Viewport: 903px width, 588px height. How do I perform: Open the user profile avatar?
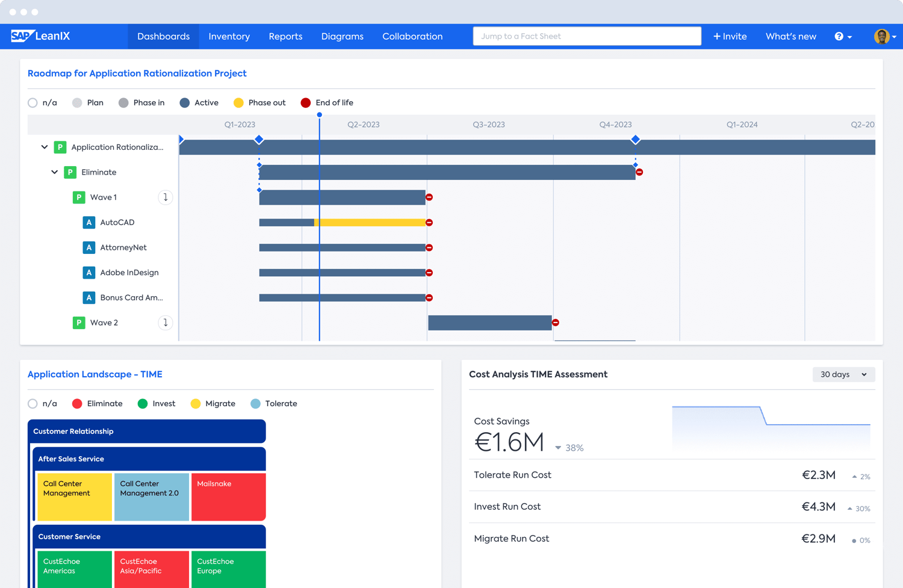coord(882,36)
